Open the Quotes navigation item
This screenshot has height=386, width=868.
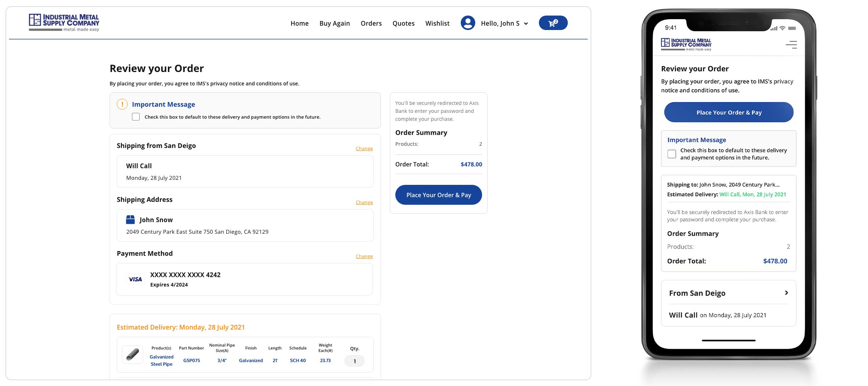click(403, 24)
